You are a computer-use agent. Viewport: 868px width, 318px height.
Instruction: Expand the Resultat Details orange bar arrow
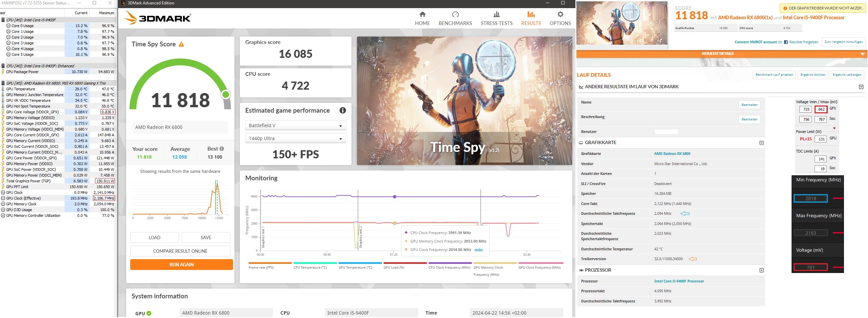[x=862, y=54]
